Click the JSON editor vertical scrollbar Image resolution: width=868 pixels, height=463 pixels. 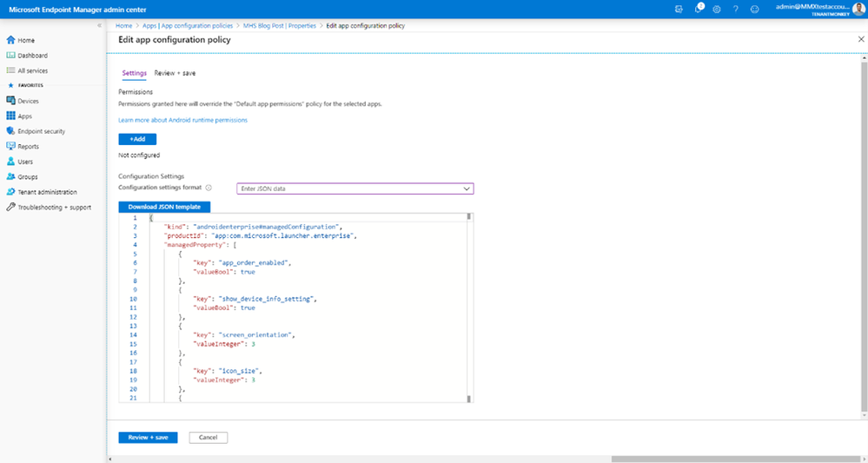(x=469, y=308)
